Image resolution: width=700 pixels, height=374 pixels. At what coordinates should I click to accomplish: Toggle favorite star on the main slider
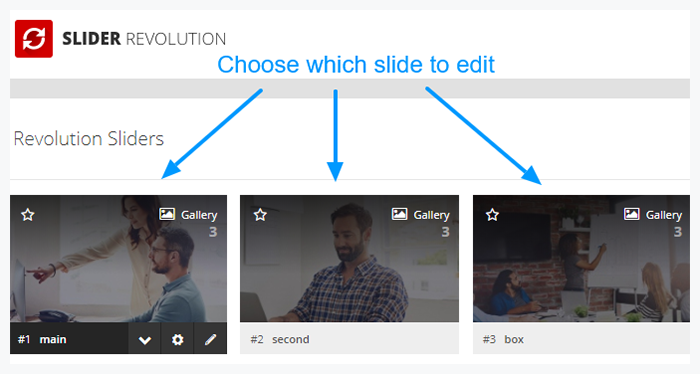tap(28, 215)
